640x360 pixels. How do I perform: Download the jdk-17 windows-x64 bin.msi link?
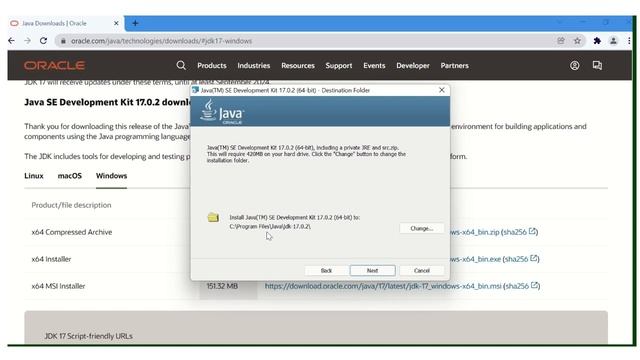tap(383, 286)
